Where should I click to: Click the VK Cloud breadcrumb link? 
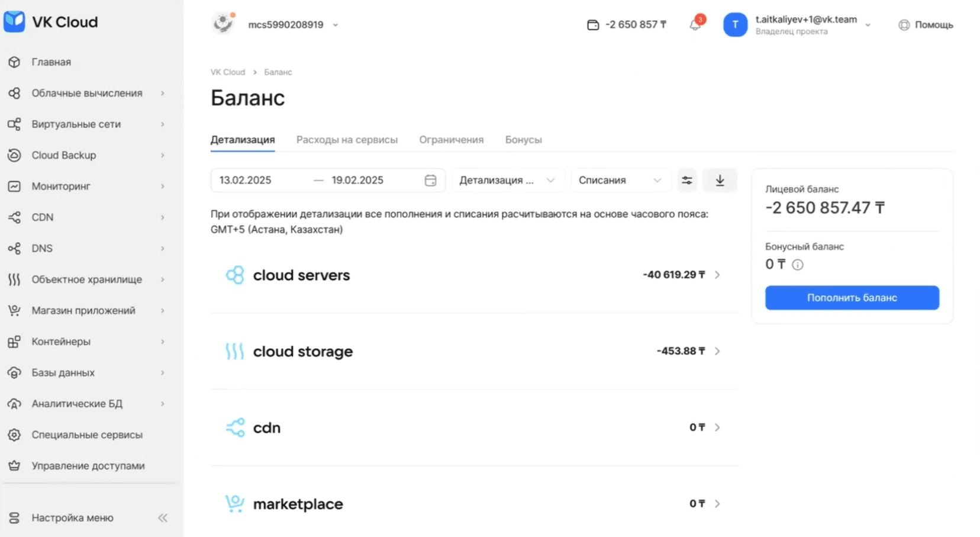[228, 72]
